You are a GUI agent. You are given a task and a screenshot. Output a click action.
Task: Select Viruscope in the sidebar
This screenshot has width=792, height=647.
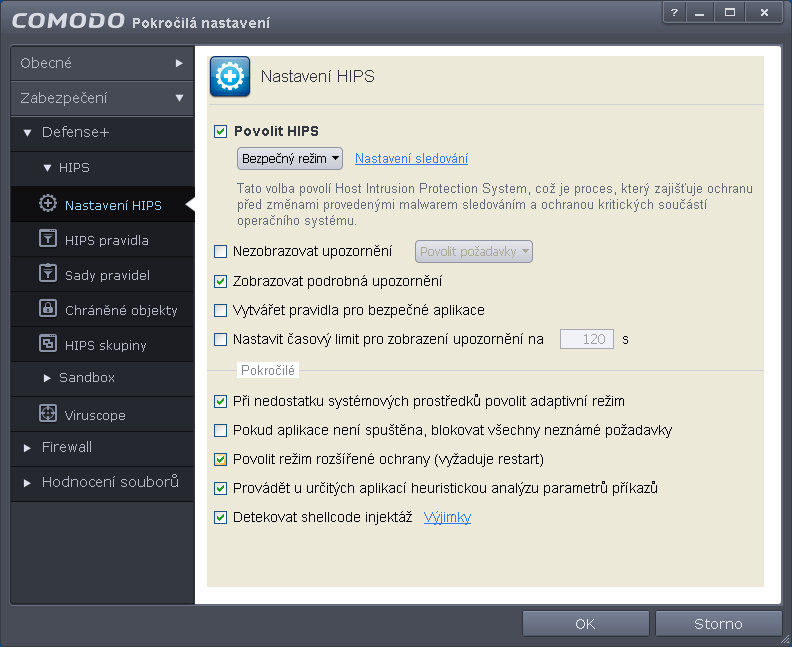(102, 415)
